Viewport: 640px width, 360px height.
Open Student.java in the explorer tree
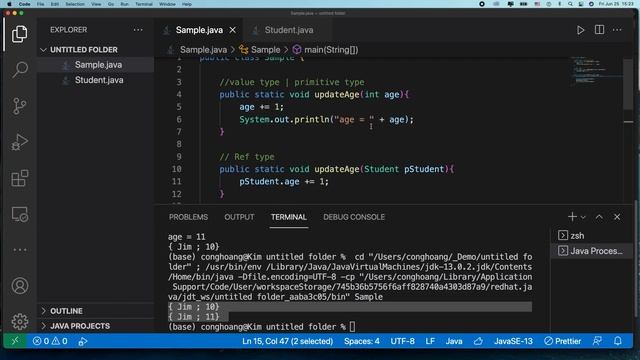[x=99, y=80]
